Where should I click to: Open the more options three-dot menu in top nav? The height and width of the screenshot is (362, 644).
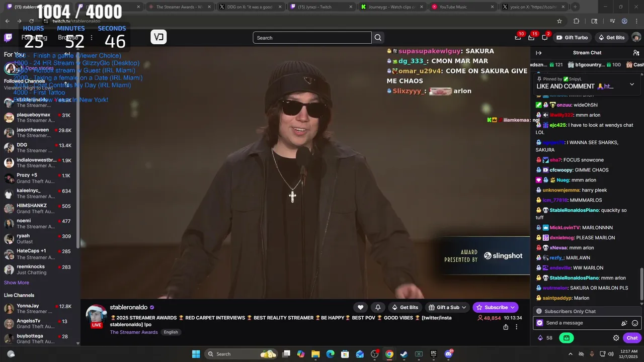pyautogui.click(x=91, y=38)
